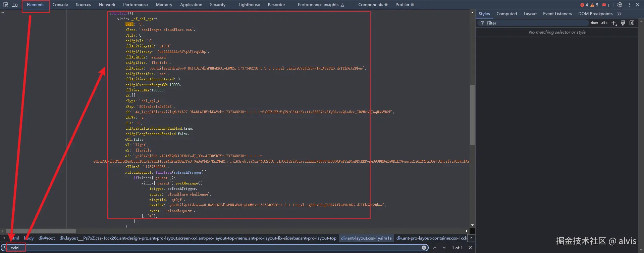Focus the styles Filter input

click(533, 23)
